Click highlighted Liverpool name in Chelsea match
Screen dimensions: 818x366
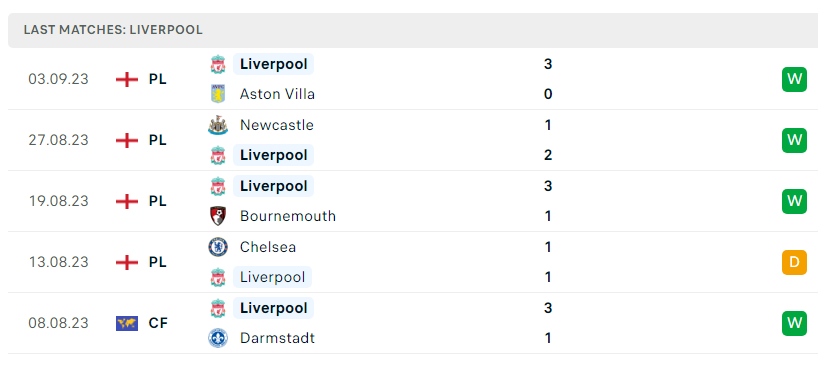click(272, 277)
